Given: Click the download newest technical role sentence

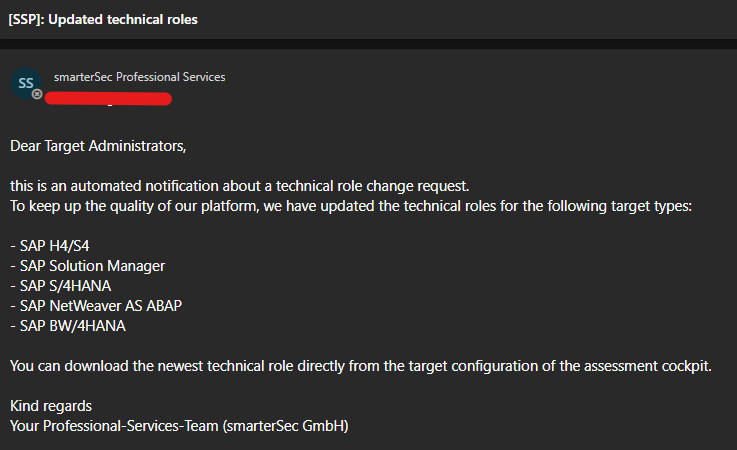Looking at the screenshot, I should (x=360, y=366).
